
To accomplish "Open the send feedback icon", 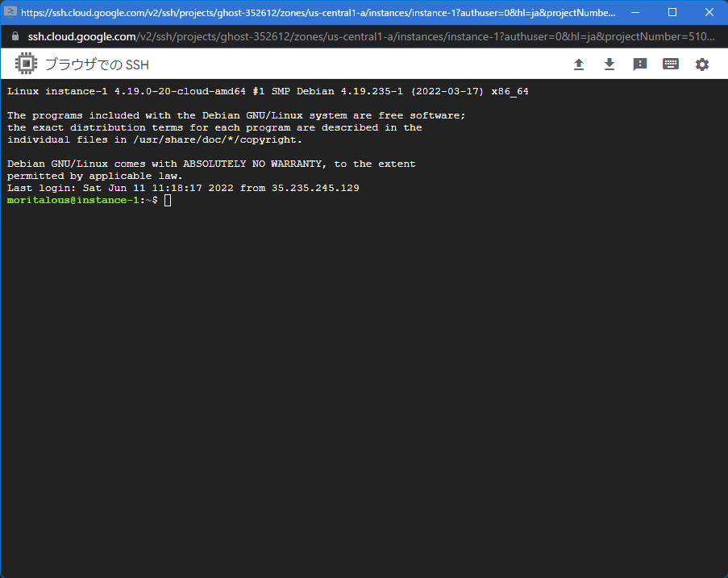I will point(640,64).
